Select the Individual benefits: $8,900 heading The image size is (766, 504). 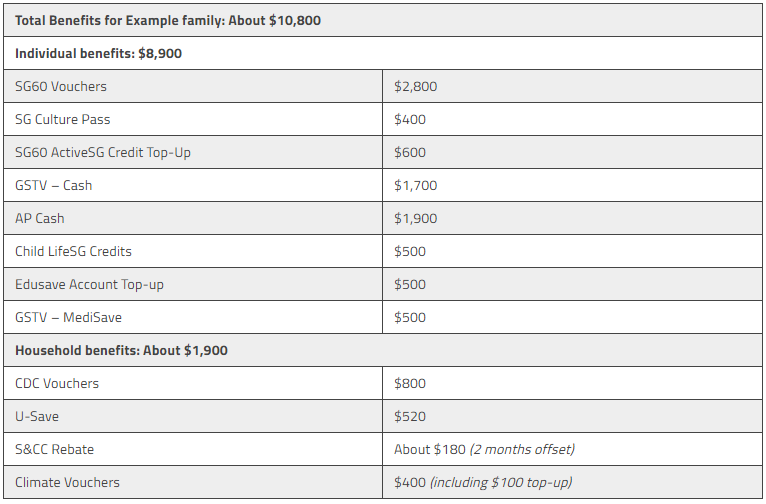click(x=97, y=53)
